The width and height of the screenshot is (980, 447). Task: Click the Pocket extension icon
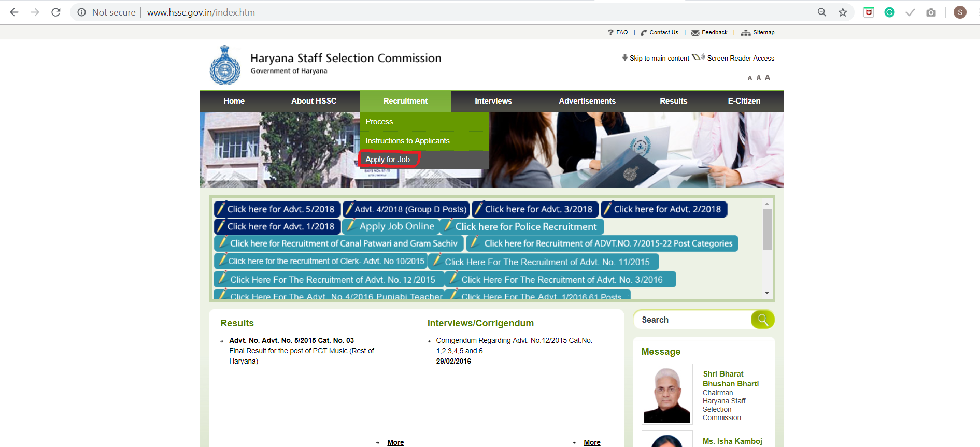869,12
